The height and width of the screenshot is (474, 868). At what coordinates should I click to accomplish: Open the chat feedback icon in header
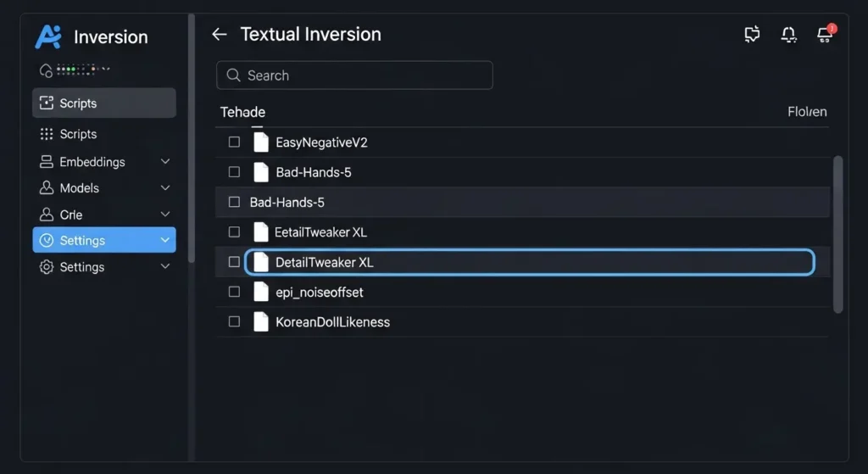(x=752, y=35)
